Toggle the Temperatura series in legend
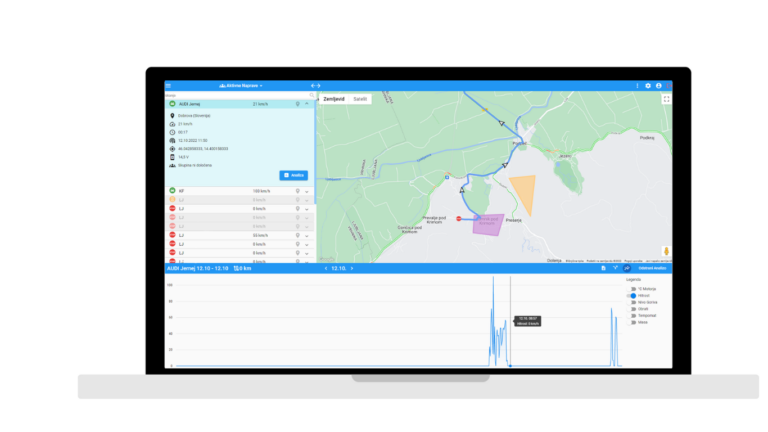The image size is (768, 432). (x=632, y=315)
